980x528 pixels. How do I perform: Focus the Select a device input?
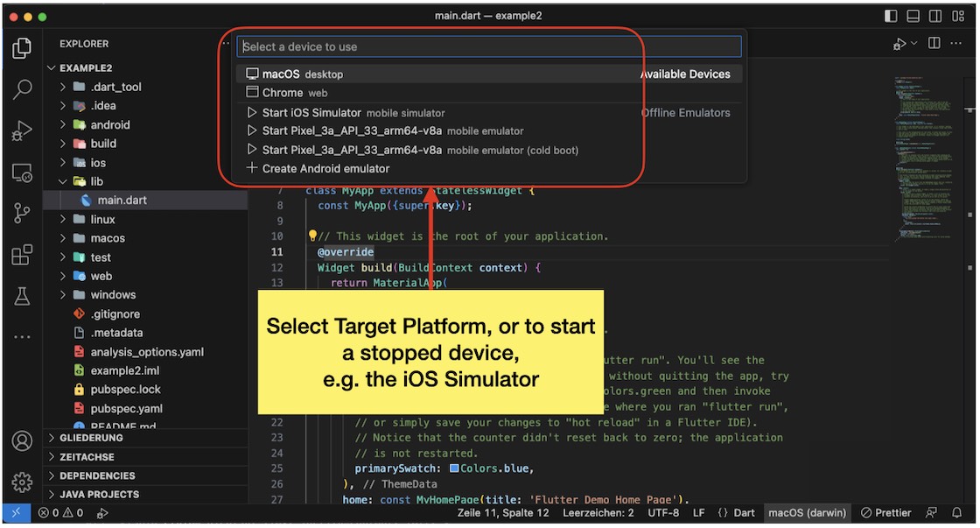pyautogui.click(x=489, y=46)
